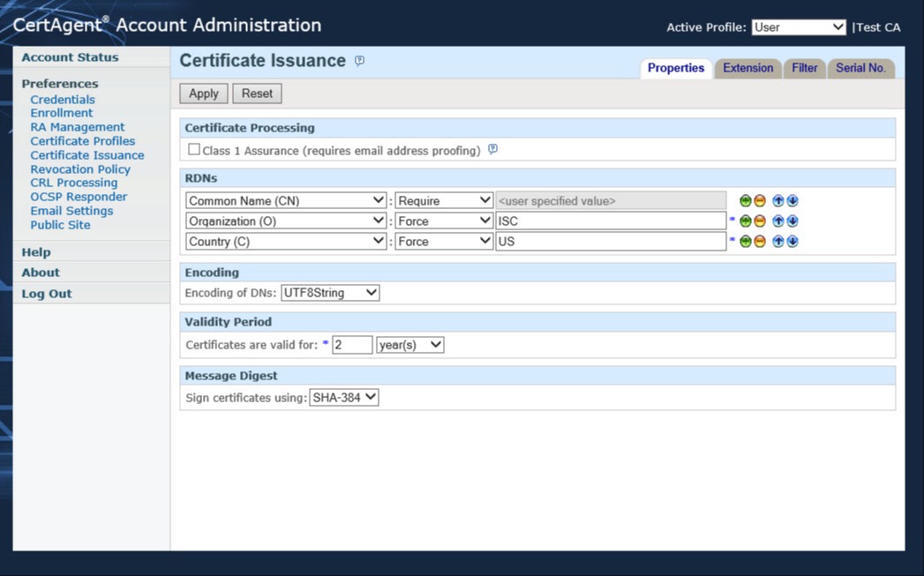Click the green add icon on Common Name row
Image resolution: width=924 pixels, height=576 pixels.
pos(746,201)
